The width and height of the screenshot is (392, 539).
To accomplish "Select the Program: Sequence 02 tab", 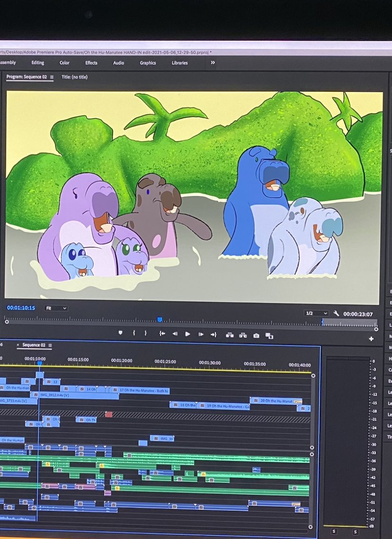I will tap(27, 77).
